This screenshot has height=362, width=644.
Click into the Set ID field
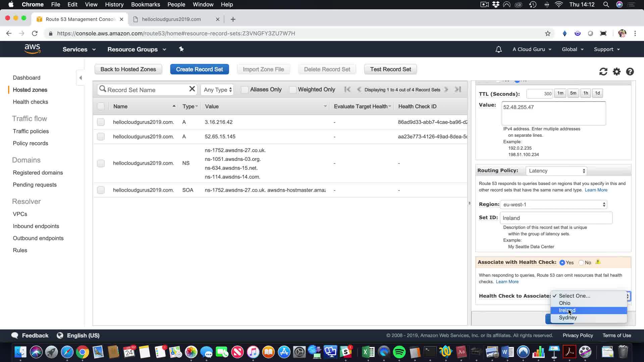pos(556,218)
